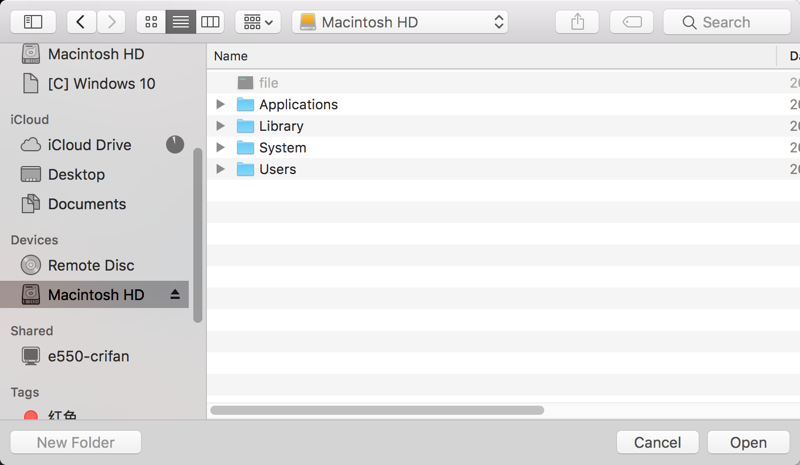Open Desktop in the sidebar

click(x=94, y=175)
